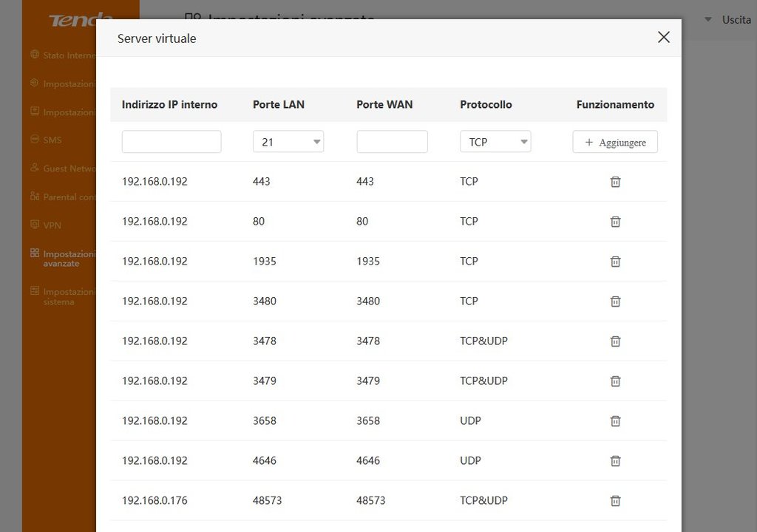Delete the port 3479 rule
This screenshot has height=532, width=757.
[615, 381]
